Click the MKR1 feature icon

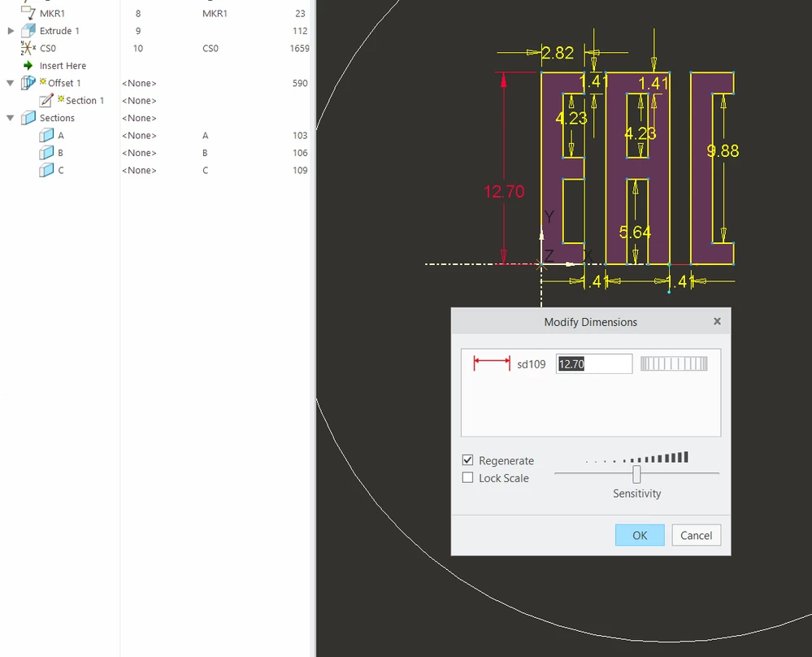click(28, 12)
